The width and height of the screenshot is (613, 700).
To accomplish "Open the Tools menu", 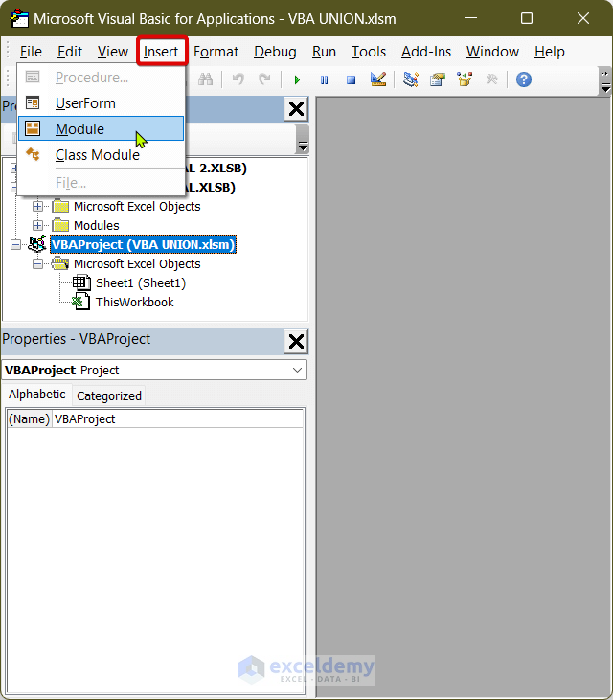I will (369, 52).
